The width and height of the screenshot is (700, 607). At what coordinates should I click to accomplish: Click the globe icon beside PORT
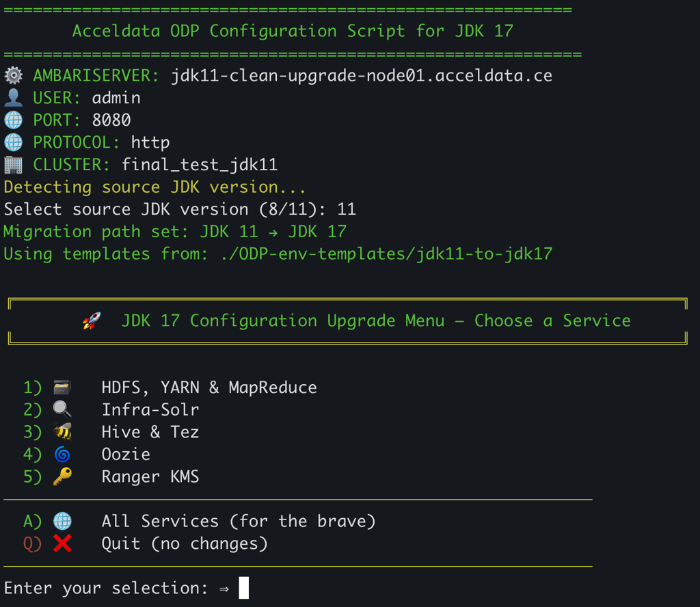click(x=13, y=120)
